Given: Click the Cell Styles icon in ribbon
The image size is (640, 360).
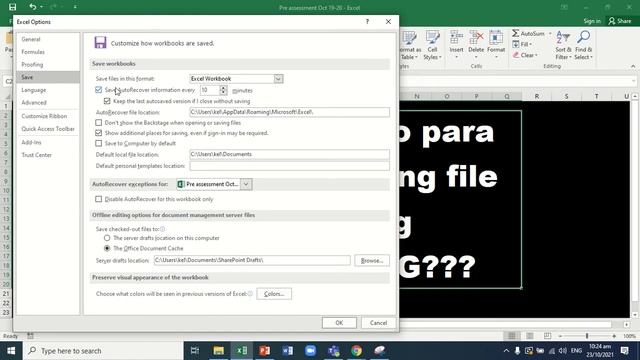Looking at the screenshot, I should [x=433, y=38].
